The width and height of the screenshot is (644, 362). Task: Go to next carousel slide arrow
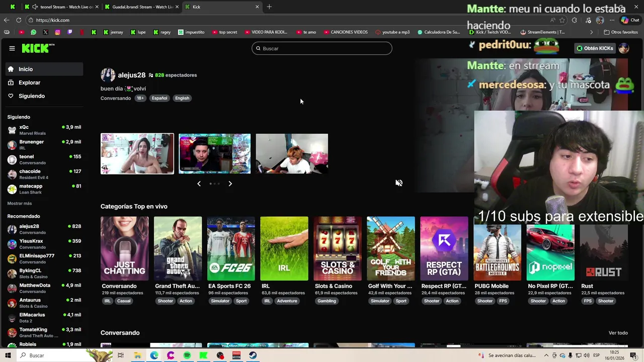[230, 184]
